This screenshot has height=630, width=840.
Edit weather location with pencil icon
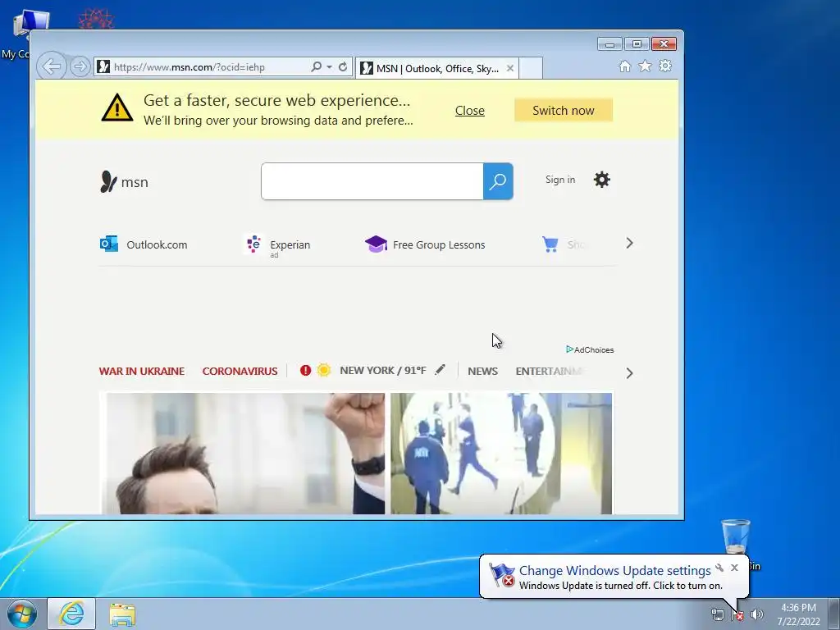click(440, 370)
